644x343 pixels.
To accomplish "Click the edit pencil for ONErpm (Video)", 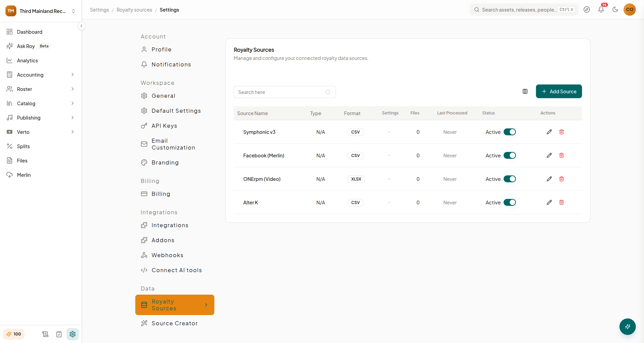I will click(x=549, y=179).
